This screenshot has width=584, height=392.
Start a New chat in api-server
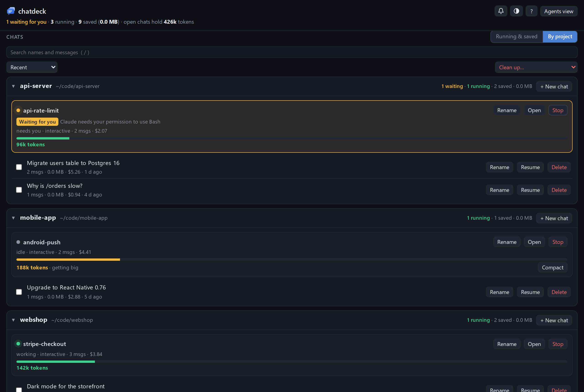(x=554, y=87)
